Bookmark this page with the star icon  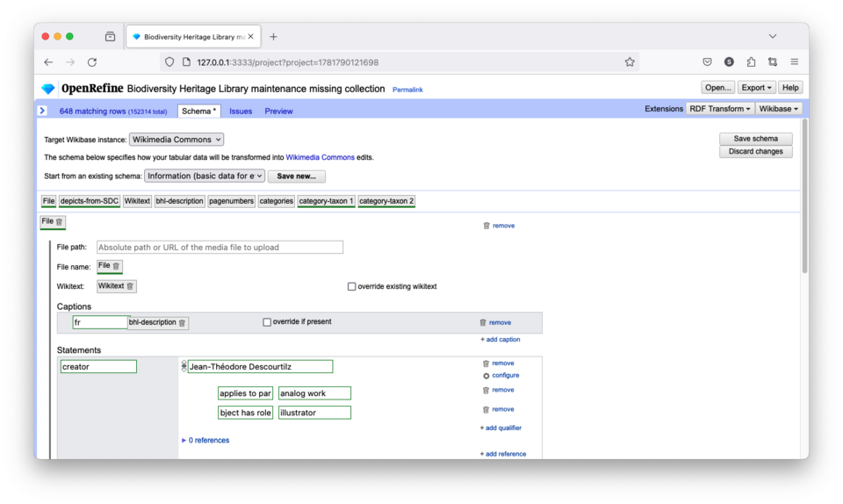coord(630,62)
